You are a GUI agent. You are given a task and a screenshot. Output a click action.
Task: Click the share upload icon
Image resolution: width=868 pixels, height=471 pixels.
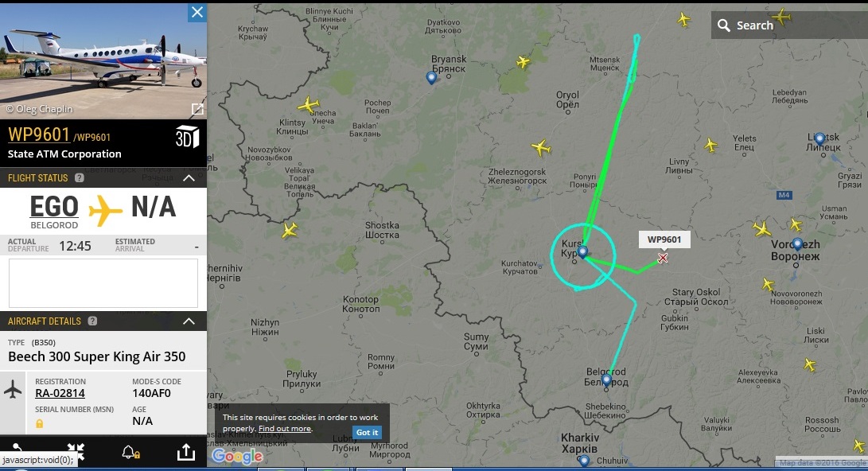click(186, 452)
